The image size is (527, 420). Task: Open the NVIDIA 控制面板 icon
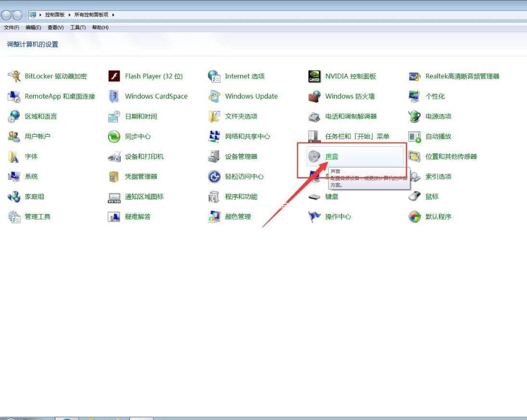314,76
